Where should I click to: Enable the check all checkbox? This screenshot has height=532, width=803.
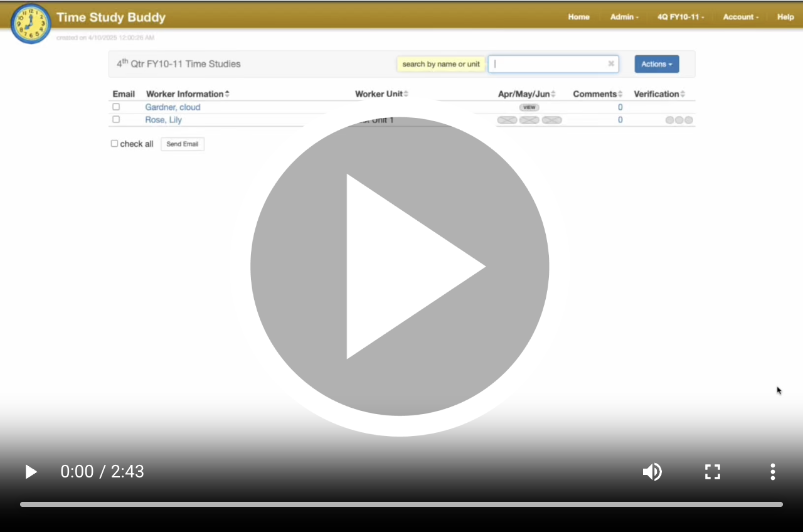[114, 144]
